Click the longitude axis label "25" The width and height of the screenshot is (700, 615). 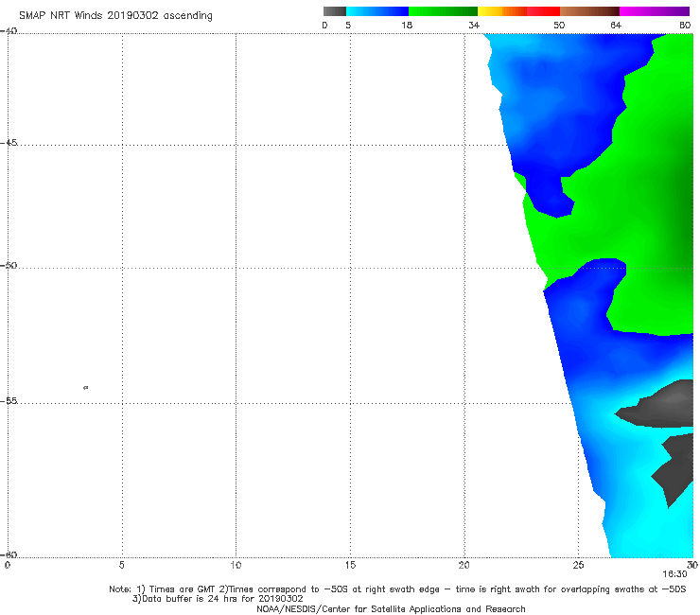coord(578,566)
